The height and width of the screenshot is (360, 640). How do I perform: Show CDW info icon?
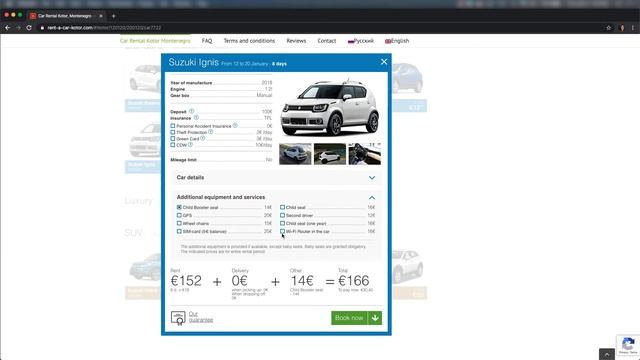[x=190, y=144]
